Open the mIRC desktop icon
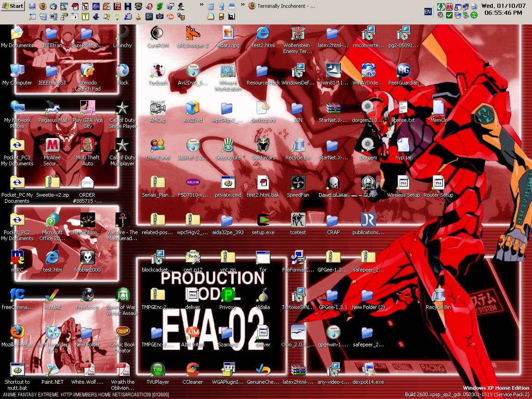Screen dimensions: 532x399 tap(17, 257)
